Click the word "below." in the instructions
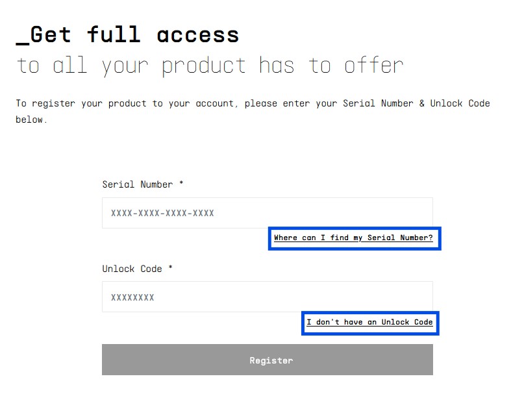Screen dimensions: 524x420 coord(31,120)
